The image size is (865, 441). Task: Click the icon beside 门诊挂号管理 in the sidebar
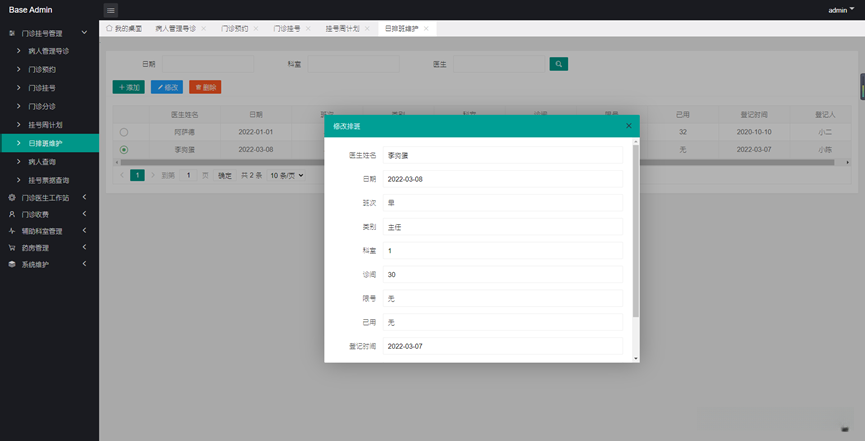12,34
